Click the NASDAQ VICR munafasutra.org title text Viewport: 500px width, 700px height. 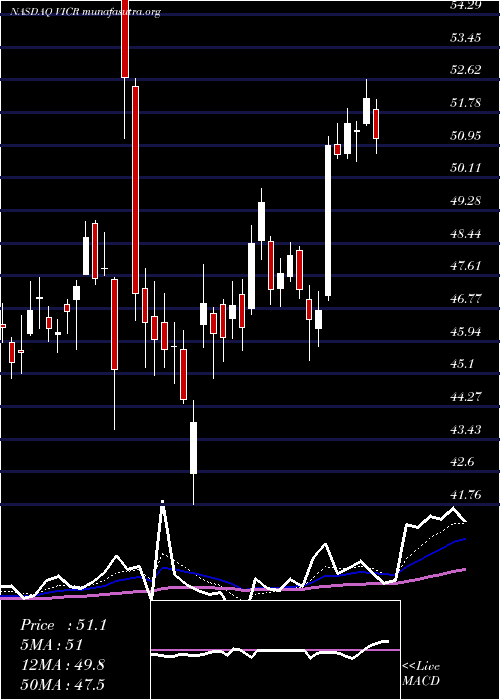point(85,12)
